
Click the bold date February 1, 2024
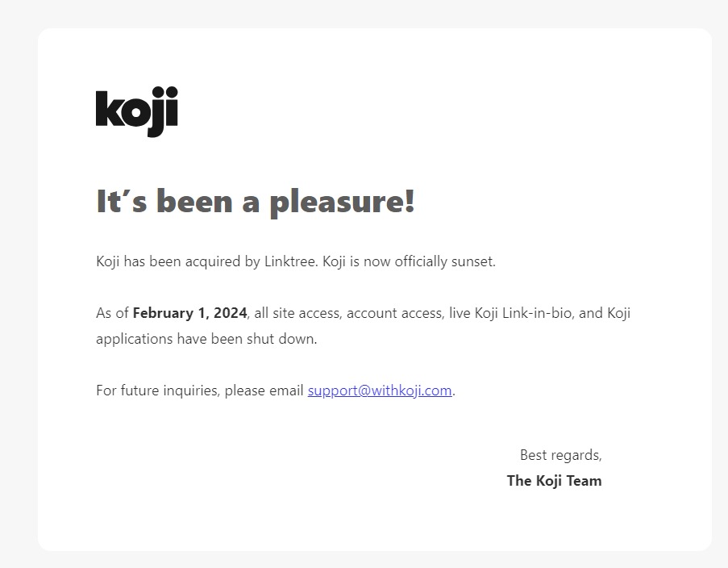click(190, 313)
